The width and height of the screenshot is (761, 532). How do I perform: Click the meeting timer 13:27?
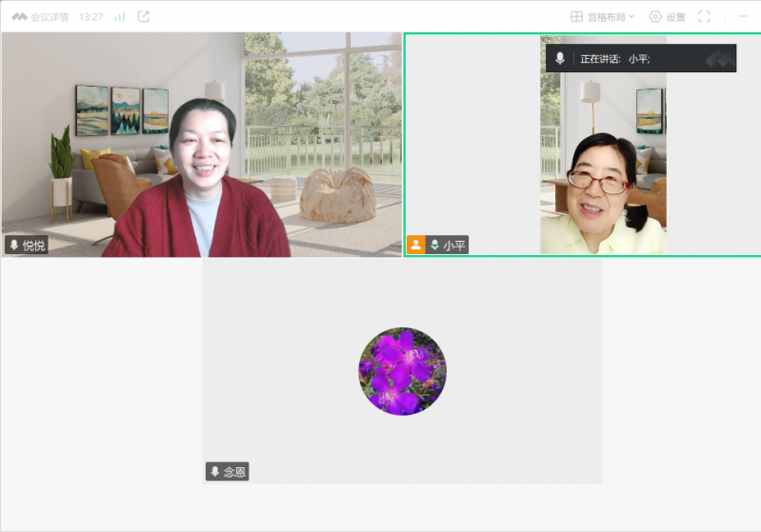pyautogui.click(x=91, y=17)
